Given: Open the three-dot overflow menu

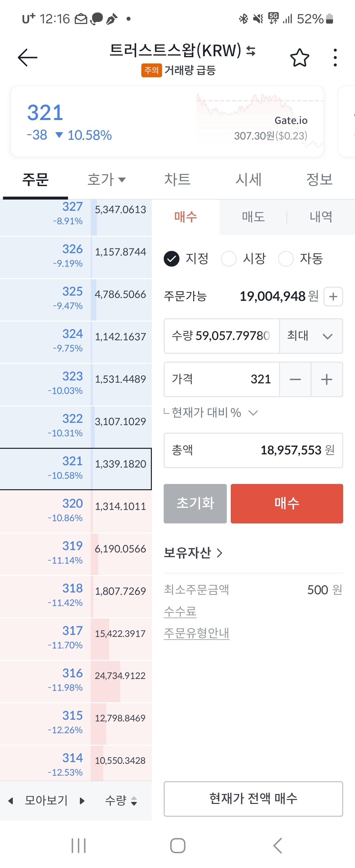Looking at the screenshot, I should click(334, 57).
